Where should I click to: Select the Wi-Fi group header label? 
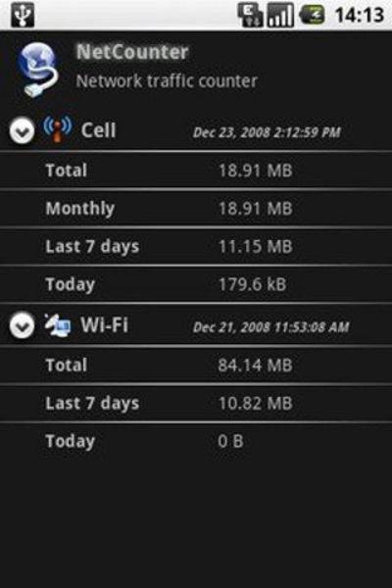tap(104, 324)
